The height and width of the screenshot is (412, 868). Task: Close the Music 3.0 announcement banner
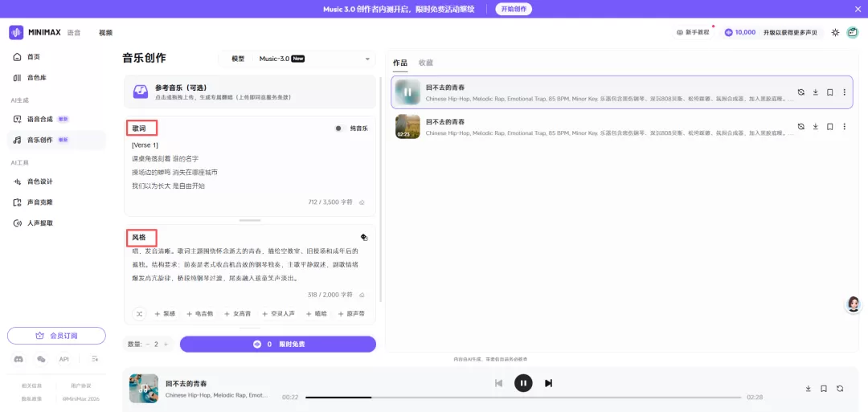pyautogui.click(x=858, y=9)
